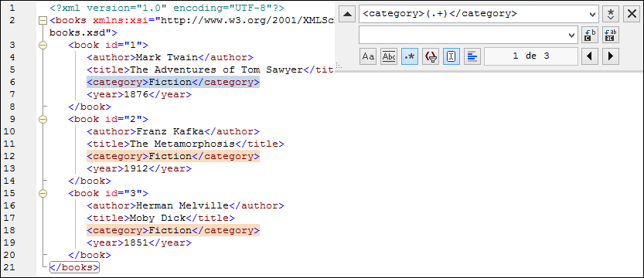
Task: Go to next match with right arrow
Action: click(x=611, y=56)
